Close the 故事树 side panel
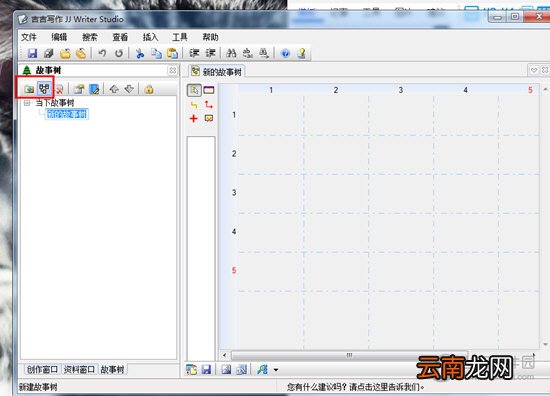The height and width of the screenshot is (396, 550). tap(173, 71)
